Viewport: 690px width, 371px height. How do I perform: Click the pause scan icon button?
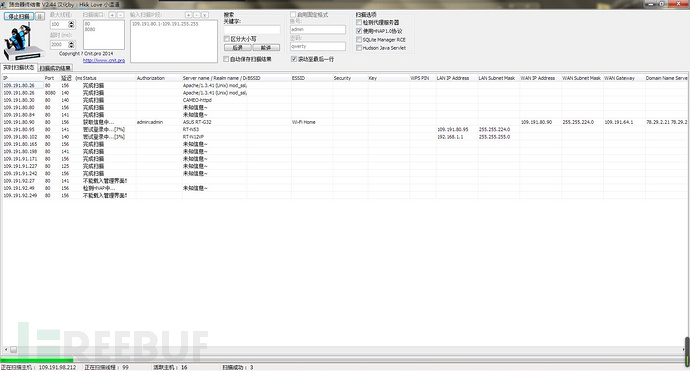coord(40,16)
